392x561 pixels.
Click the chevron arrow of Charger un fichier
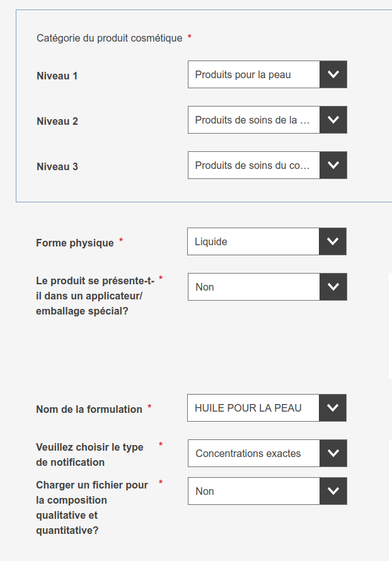click(333, 491)
